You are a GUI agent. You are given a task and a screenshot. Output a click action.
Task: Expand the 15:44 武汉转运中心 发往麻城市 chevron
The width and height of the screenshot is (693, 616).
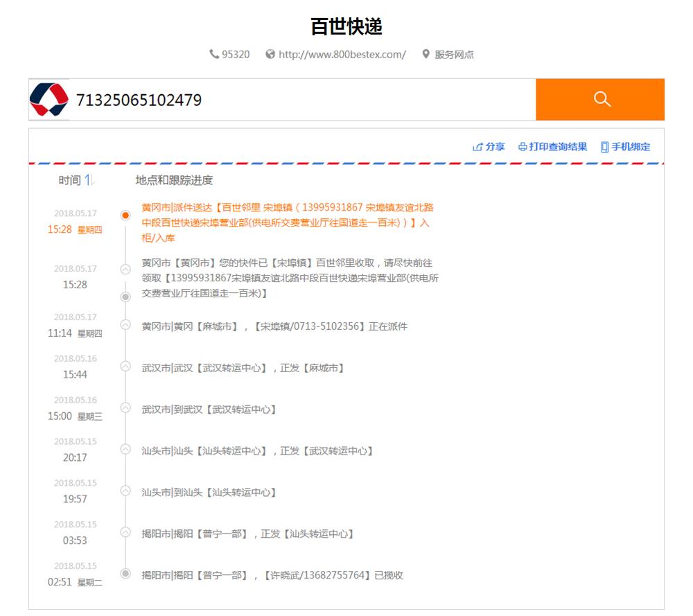tap(125, 366)
